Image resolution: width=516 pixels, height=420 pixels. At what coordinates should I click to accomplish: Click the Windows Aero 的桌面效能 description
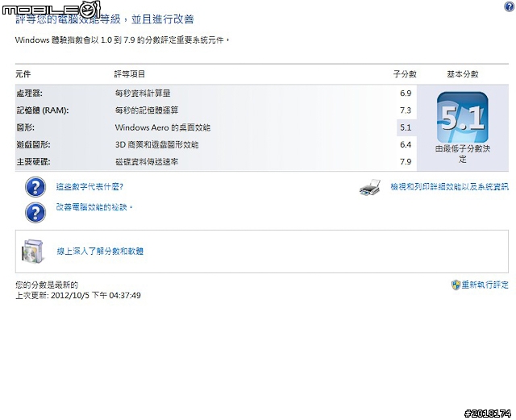(x=163, y=127)
